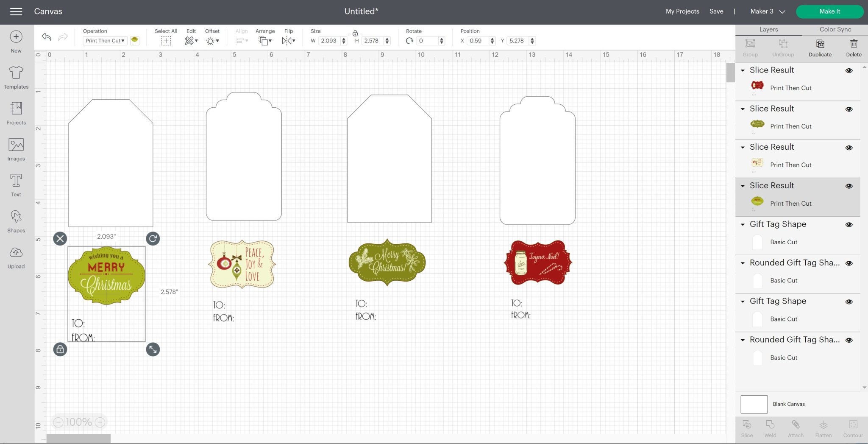Open My Projects
868x444 pixels.
pos(682,11)
